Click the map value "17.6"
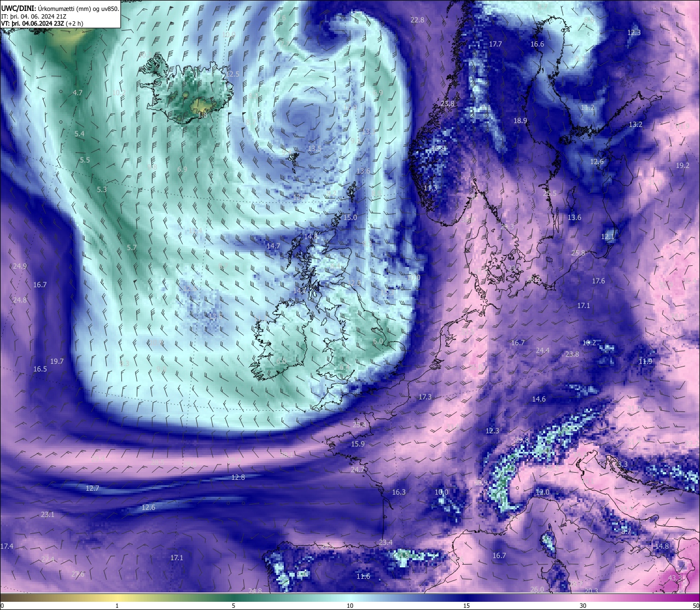This screenshot has height=610, width=700. pos(598,281)
